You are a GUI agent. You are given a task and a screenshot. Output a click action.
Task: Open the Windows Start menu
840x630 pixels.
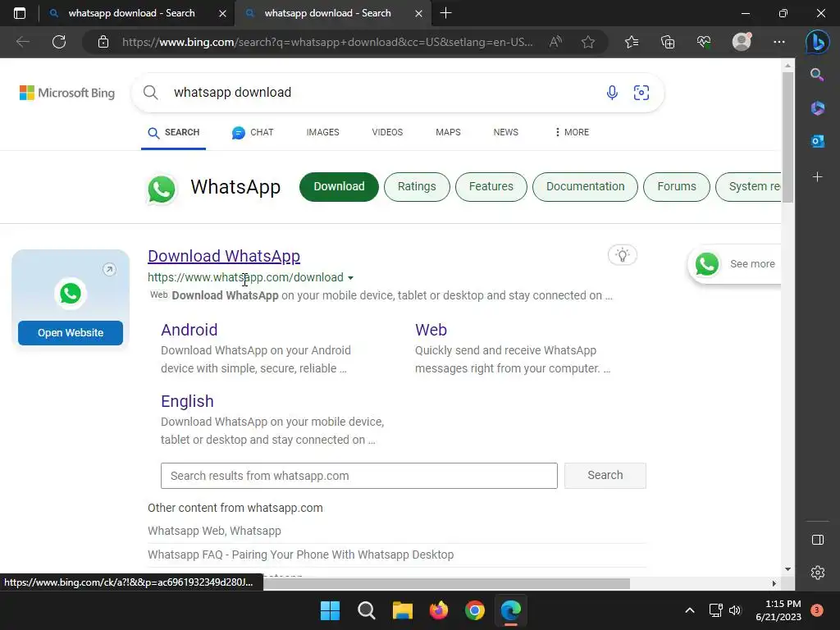pos(330,610)
